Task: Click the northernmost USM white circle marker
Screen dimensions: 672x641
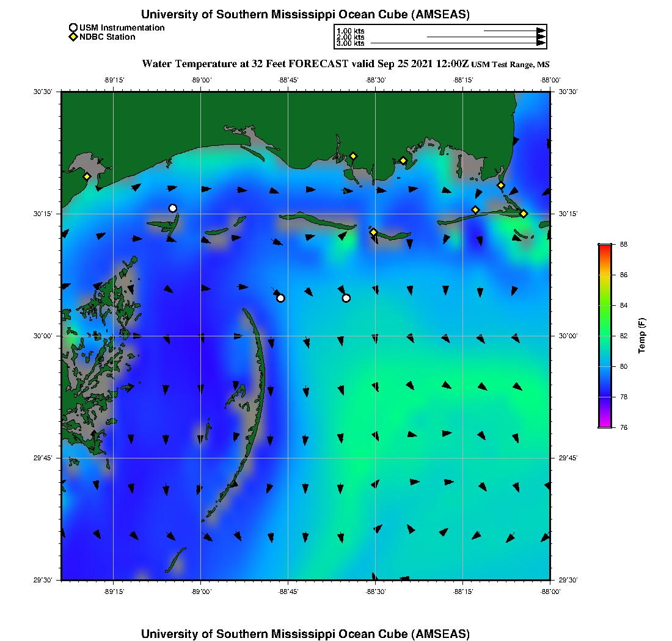Action: click(173, 208)
